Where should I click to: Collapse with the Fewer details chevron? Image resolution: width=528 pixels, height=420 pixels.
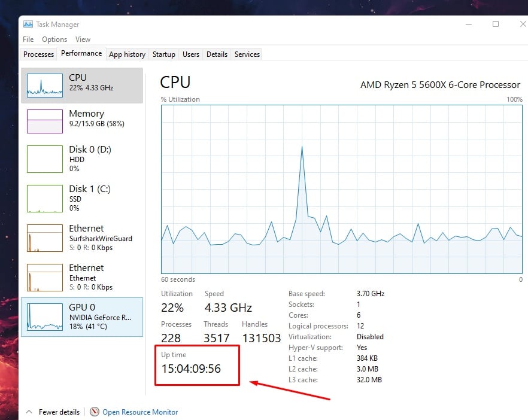(x=29, y=412)
